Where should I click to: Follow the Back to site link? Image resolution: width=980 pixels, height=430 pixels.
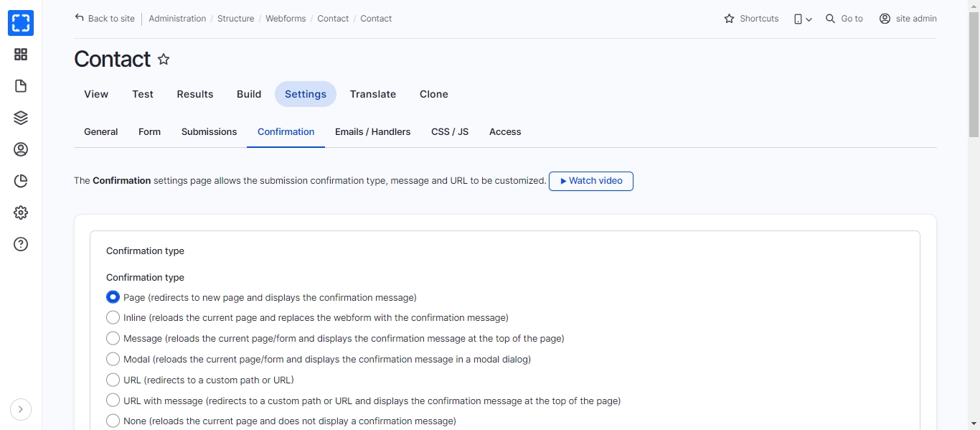coord(105,19)
